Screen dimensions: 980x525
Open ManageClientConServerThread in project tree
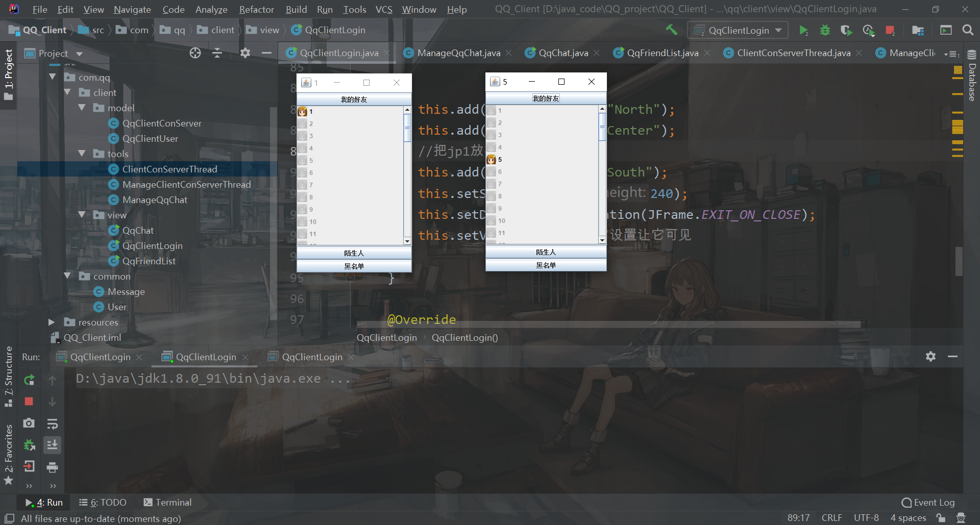point(186,184)
